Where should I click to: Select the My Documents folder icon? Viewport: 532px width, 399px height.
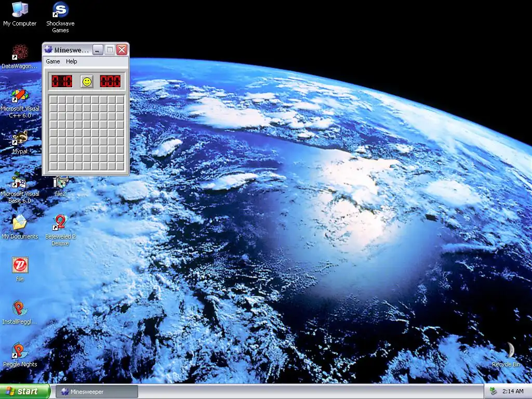(20, 227)
